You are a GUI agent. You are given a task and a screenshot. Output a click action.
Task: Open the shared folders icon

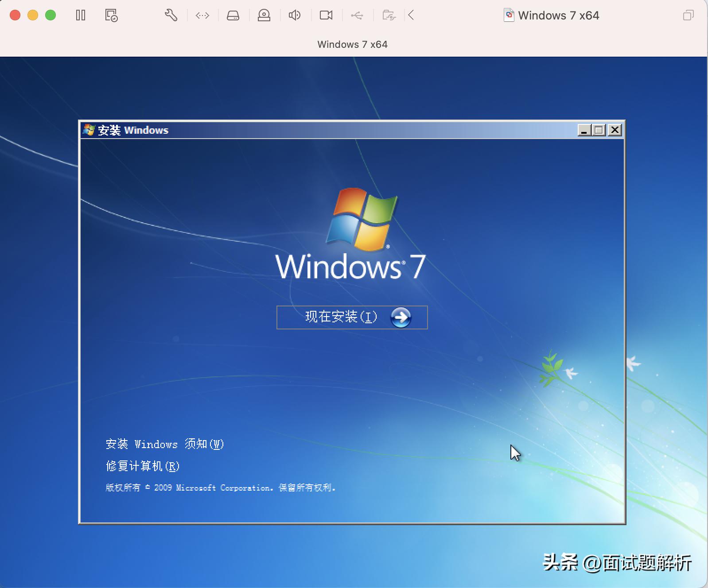pos(389,15)
